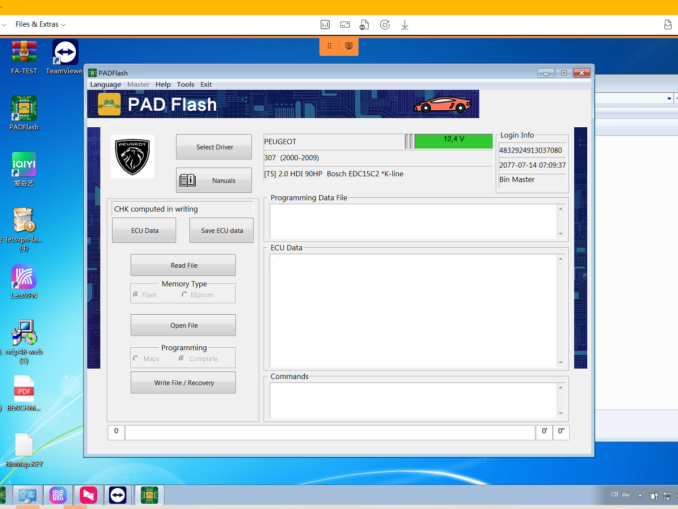Choose the Maps programming option
This screenshot has width=678, height=509.
[136, 358]
